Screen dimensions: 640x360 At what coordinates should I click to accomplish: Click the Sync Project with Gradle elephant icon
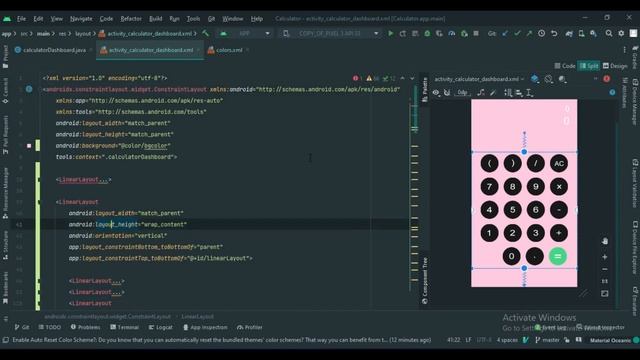[569, 33]
